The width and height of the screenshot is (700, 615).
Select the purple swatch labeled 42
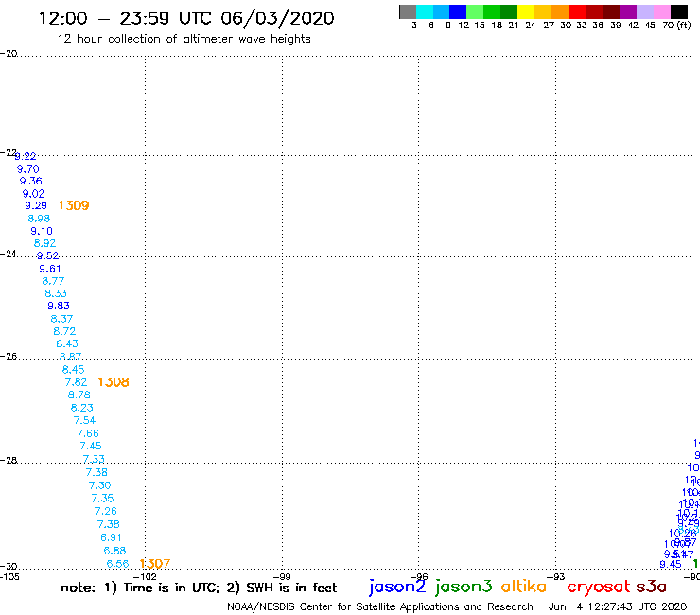628,11
